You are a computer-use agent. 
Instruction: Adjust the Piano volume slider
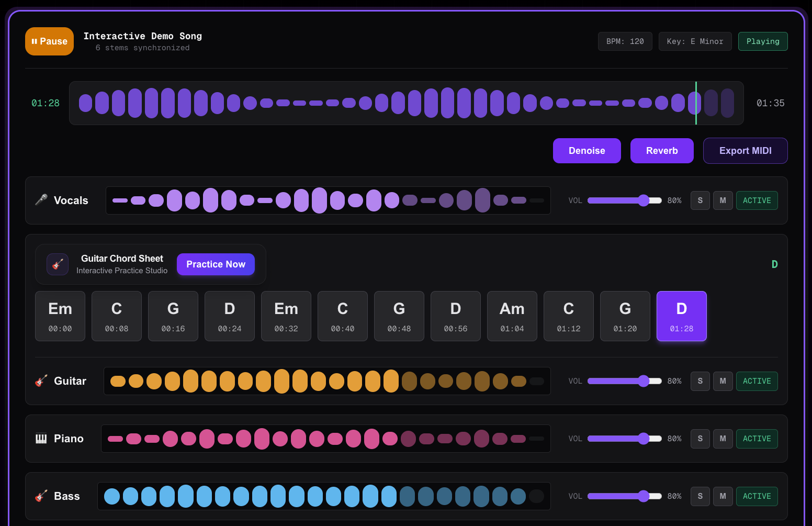pyautogui.click(x=625, y=439)
